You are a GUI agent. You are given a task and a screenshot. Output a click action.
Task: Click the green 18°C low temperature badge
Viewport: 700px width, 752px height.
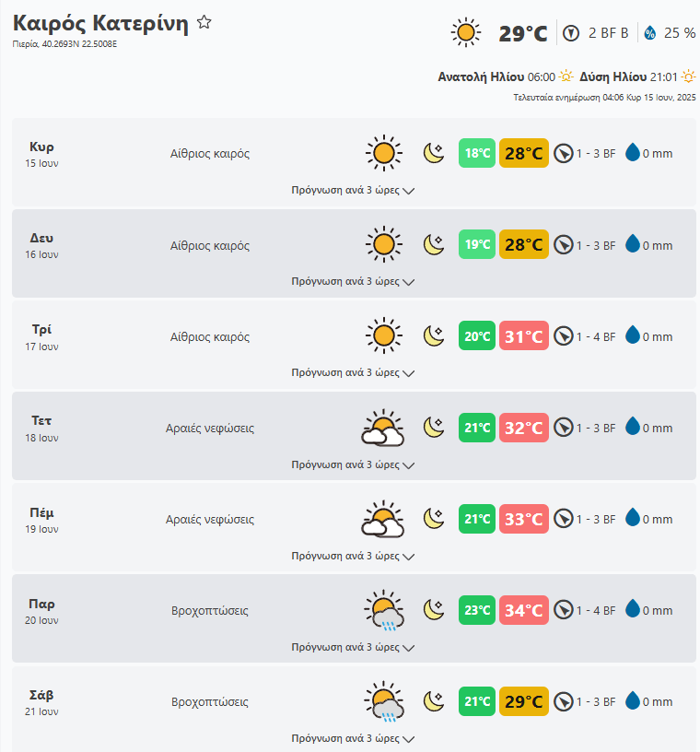[x=477, y=153]
